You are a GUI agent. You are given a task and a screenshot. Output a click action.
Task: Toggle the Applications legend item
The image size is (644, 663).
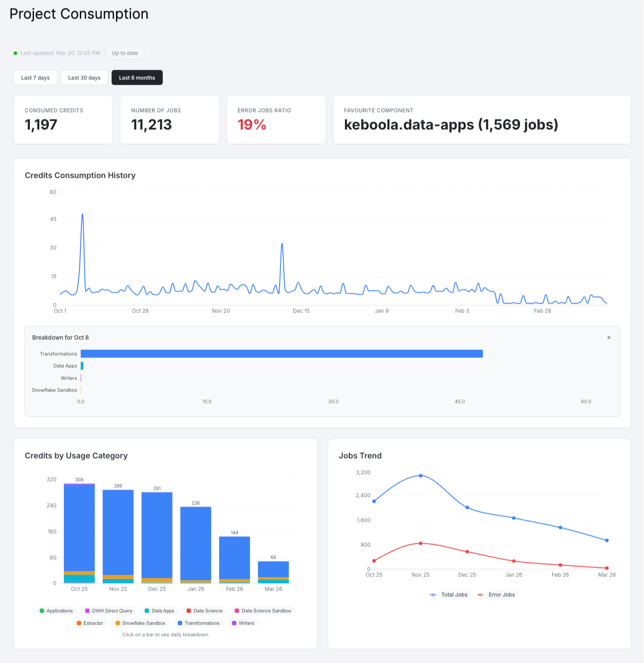[56, 611]
